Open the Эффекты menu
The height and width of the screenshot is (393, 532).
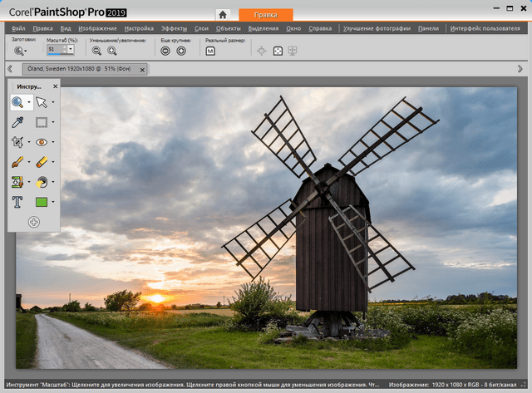click(x=174, y=28)
